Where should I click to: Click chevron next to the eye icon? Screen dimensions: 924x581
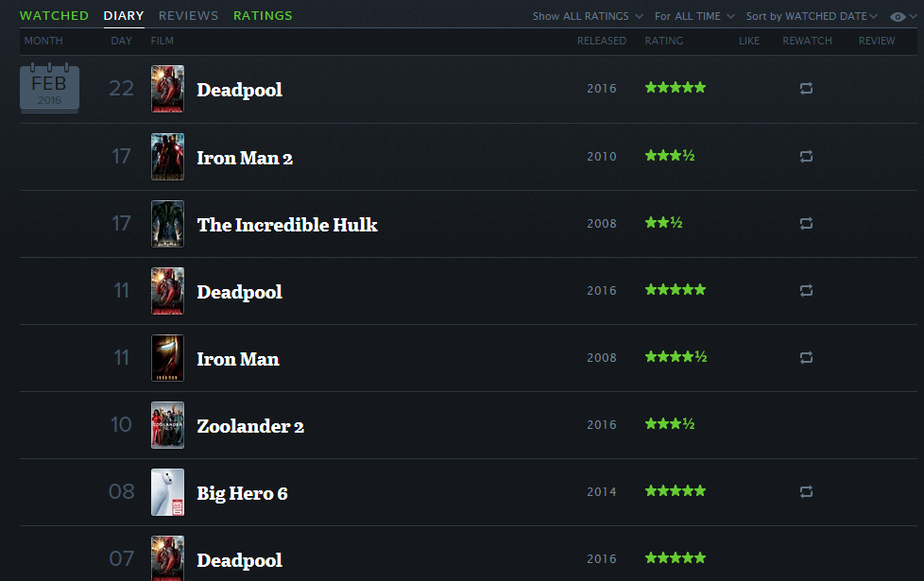click(x=913, y=16)
